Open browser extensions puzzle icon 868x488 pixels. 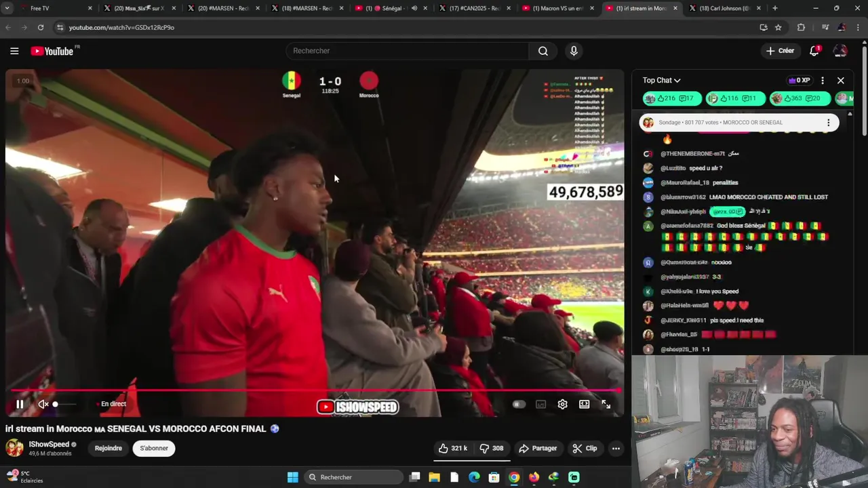(x=801, y=27)
